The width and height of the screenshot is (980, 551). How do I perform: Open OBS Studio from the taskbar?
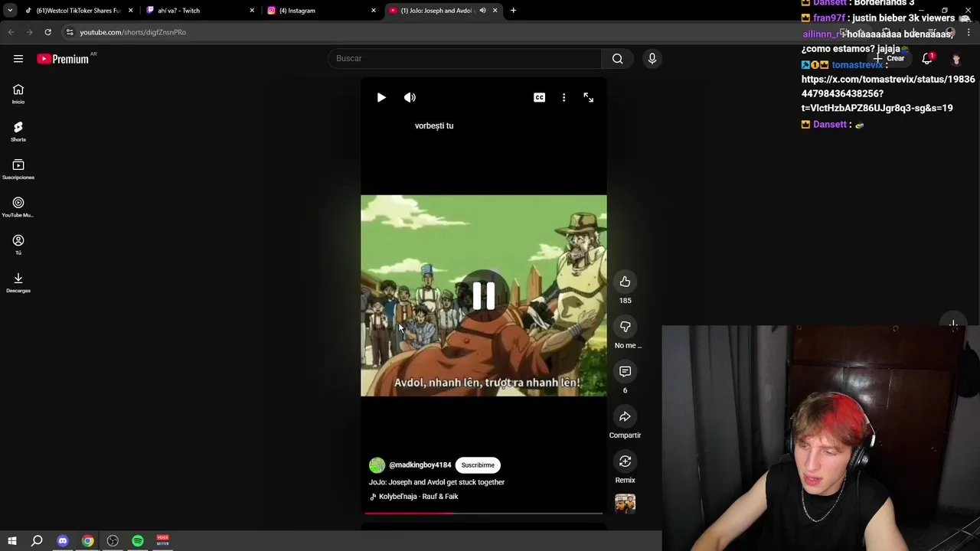[113, 541]
